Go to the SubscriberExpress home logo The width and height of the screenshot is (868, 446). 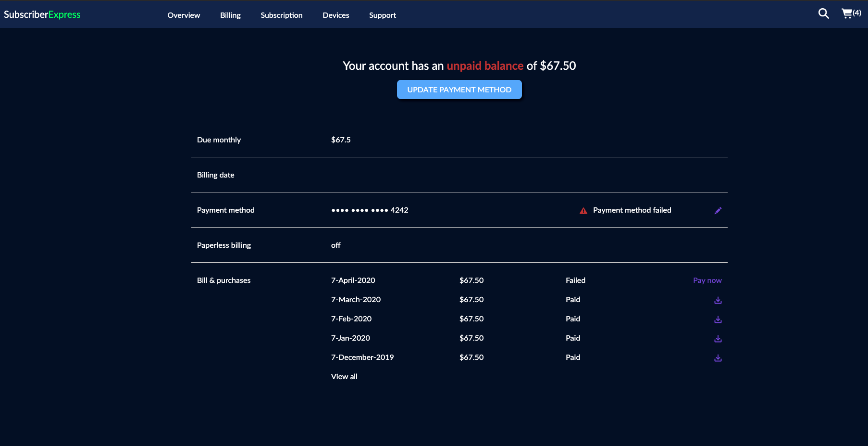pos(42,14)
